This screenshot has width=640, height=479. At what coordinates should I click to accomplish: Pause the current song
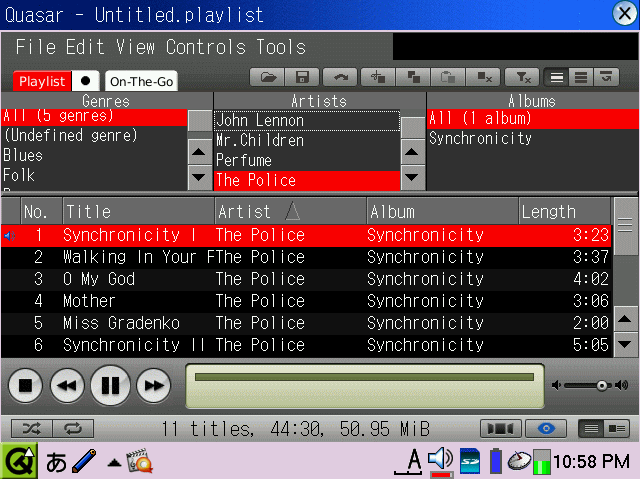110,385
